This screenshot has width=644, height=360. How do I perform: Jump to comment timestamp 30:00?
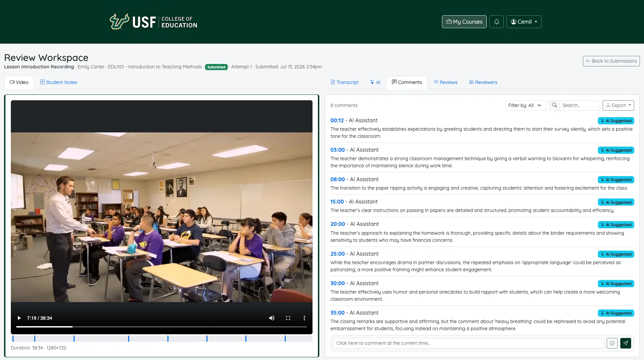(x=338, y=283)
